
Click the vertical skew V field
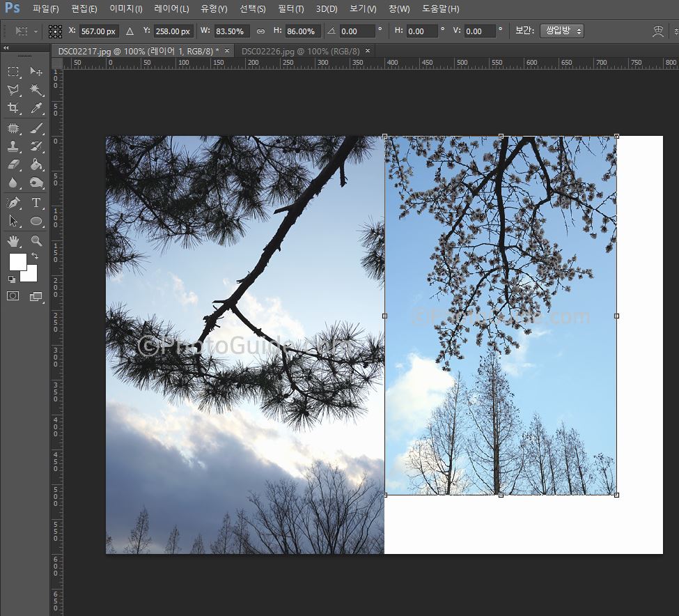(480, 31)
